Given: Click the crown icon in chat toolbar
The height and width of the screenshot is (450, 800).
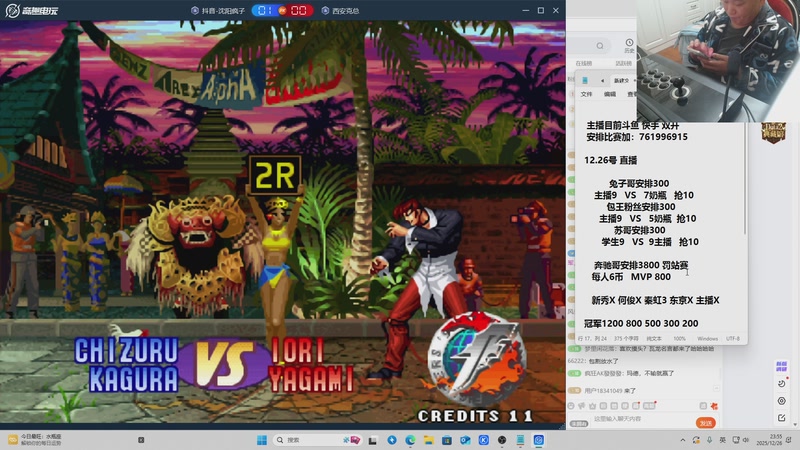Looking at the screenshot, I should pyautogui.click(x=592, y=406).
